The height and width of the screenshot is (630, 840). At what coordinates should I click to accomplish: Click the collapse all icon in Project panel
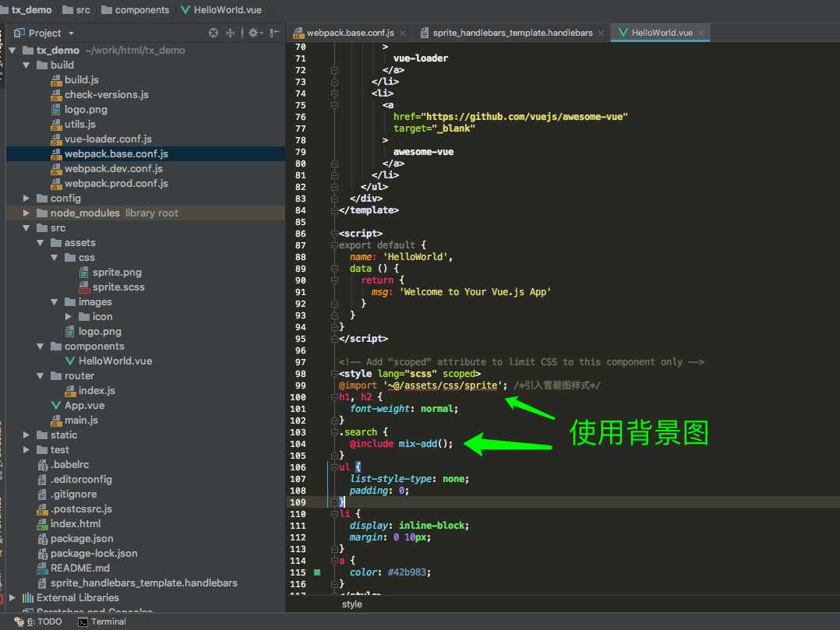point(231,33)
